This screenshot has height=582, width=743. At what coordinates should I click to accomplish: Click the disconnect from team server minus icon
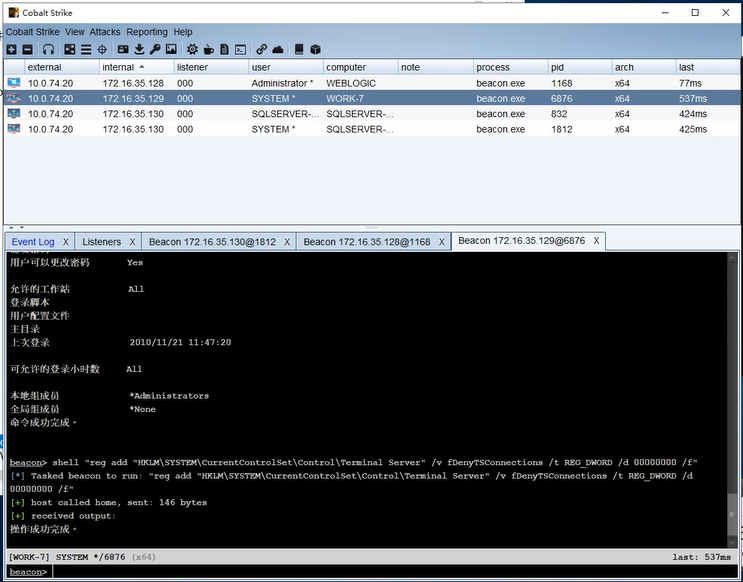coord(27,49)
